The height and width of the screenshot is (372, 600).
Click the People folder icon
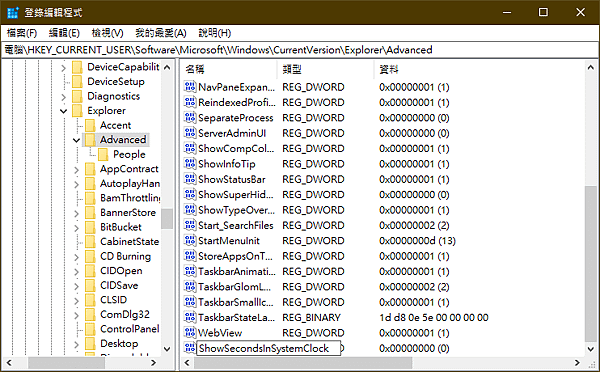pos(103,154)
